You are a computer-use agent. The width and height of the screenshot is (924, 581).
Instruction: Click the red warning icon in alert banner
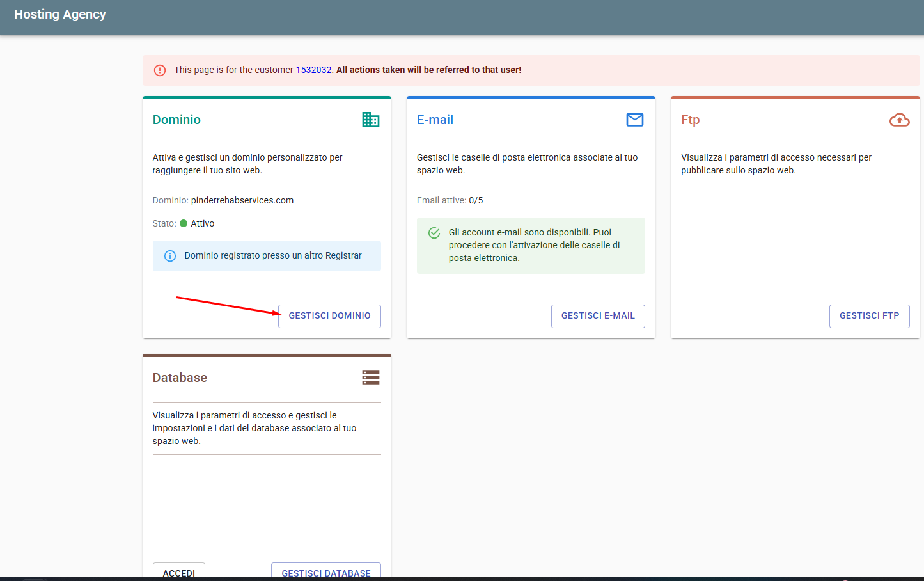tap(160, 70)
